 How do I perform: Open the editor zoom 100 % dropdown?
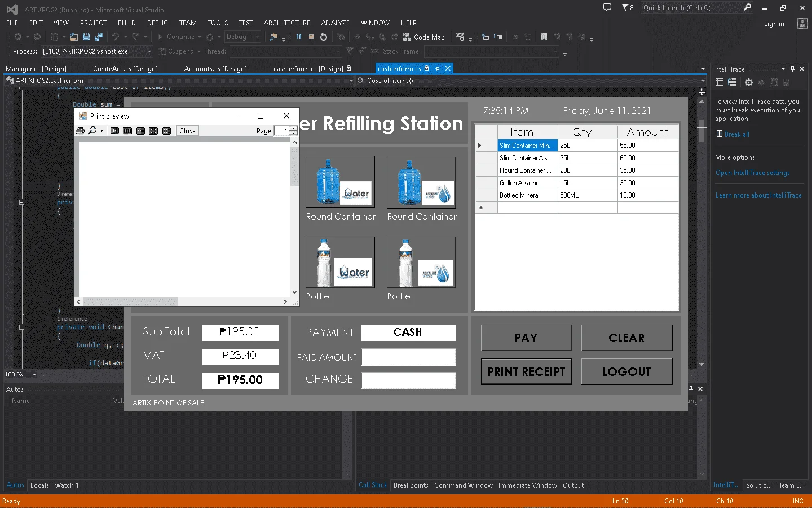pos(34,374)
